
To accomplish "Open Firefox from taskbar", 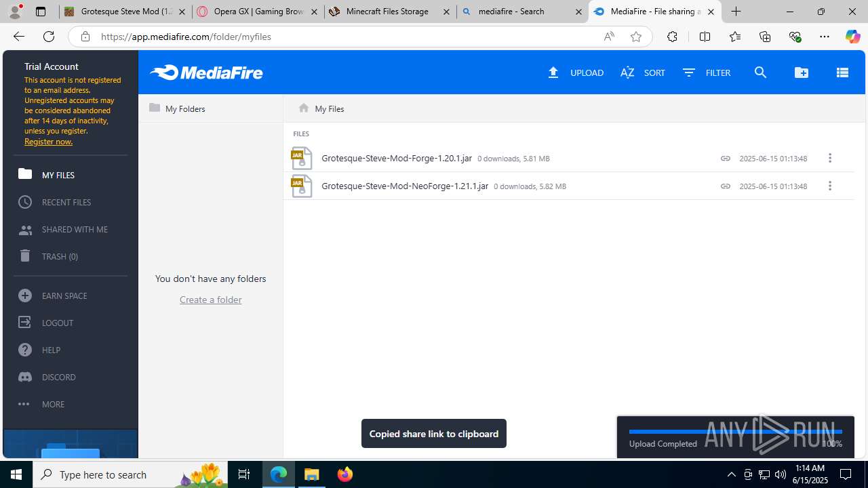I will tap(345, 474).
